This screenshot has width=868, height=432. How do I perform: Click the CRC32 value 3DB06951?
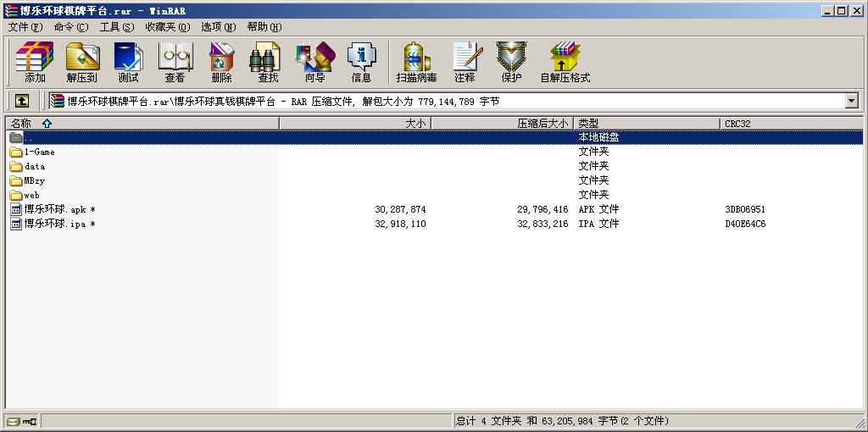[x=745, y=209]
